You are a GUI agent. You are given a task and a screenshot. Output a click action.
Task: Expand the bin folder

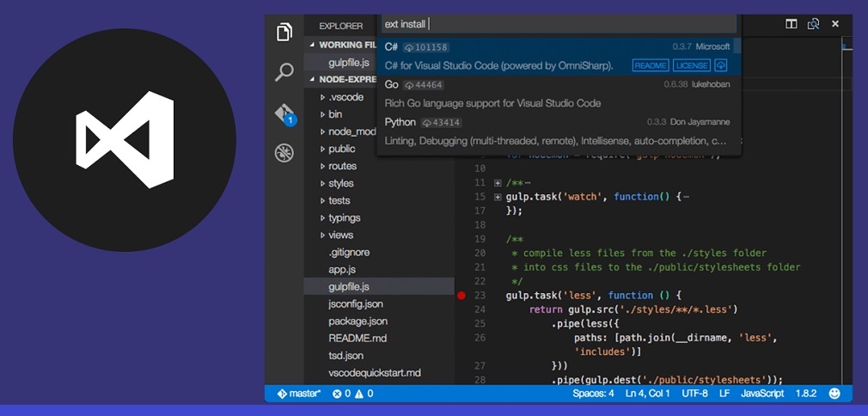(x=323, y=114)
